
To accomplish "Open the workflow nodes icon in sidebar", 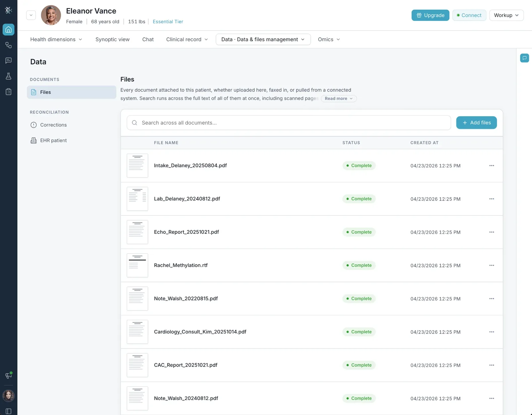I will (x=9, y=45).
